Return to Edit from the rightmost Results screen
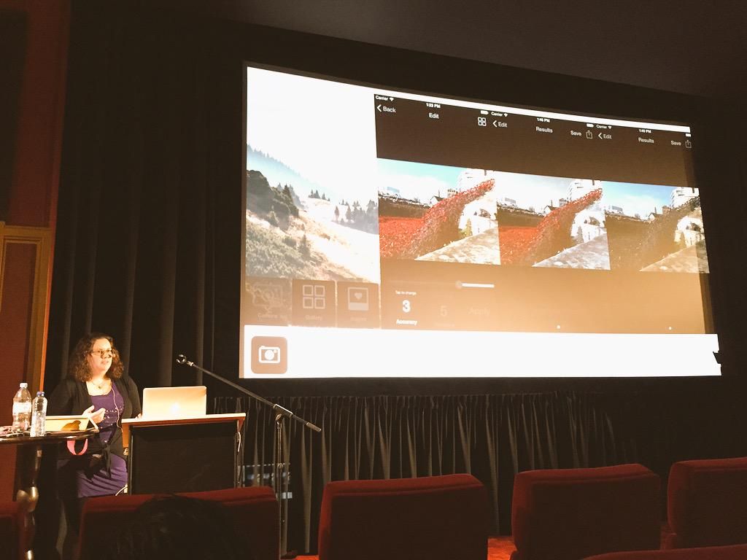Image resolution: width=747 pixels, height=560 pixels. [605, 136]
